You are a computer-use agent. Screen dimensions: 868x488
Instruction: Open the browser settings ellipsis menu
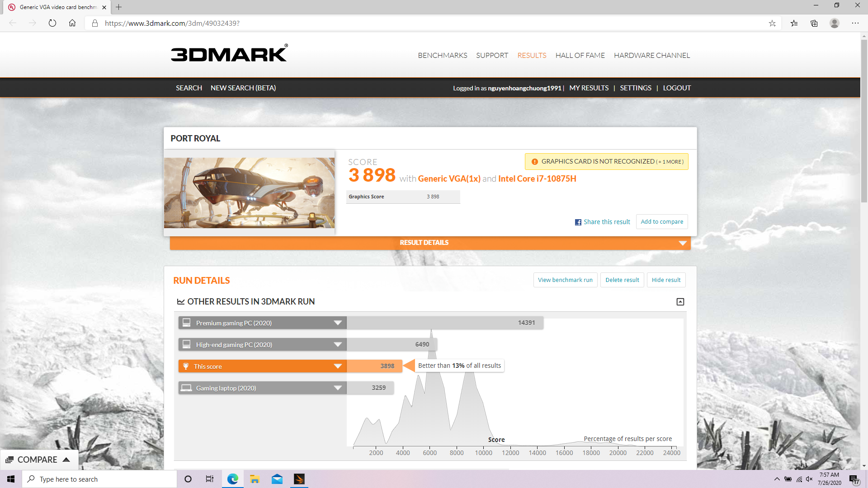coord(855,23)
